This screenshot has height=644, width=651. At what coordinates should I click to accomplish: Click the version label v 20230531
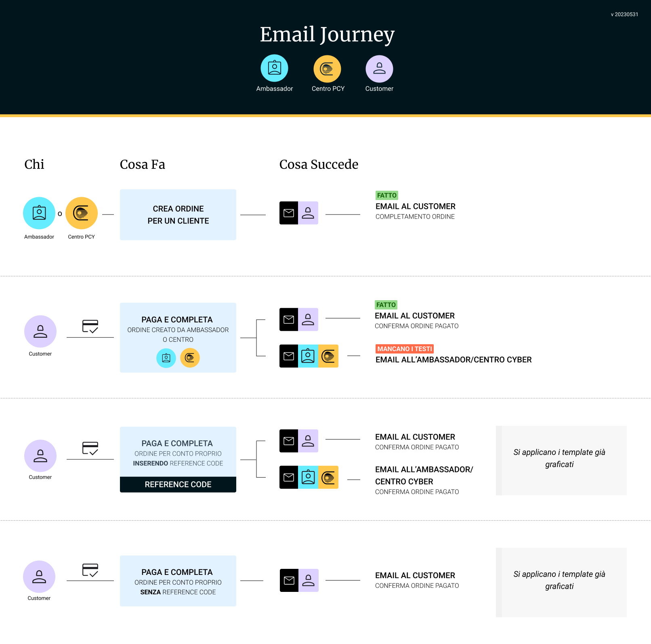click(624, 15)
